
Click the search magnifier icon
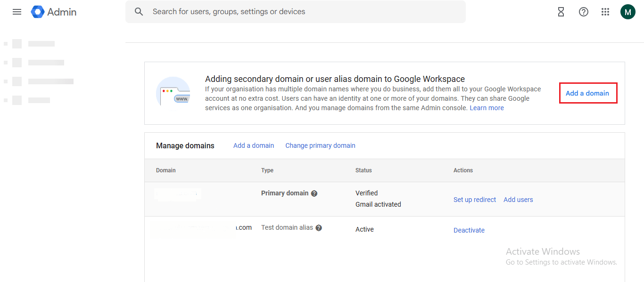click(x=139, y=12)
